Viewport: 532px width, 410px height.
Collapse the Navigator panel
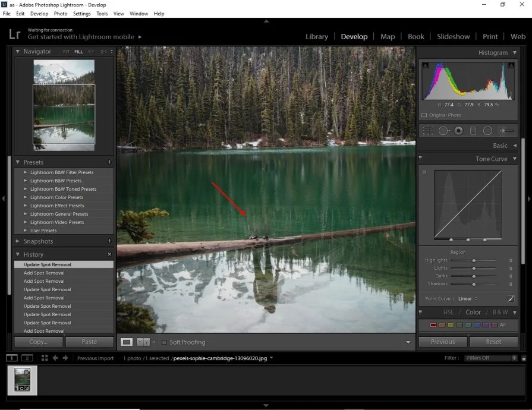coord(18,51)
